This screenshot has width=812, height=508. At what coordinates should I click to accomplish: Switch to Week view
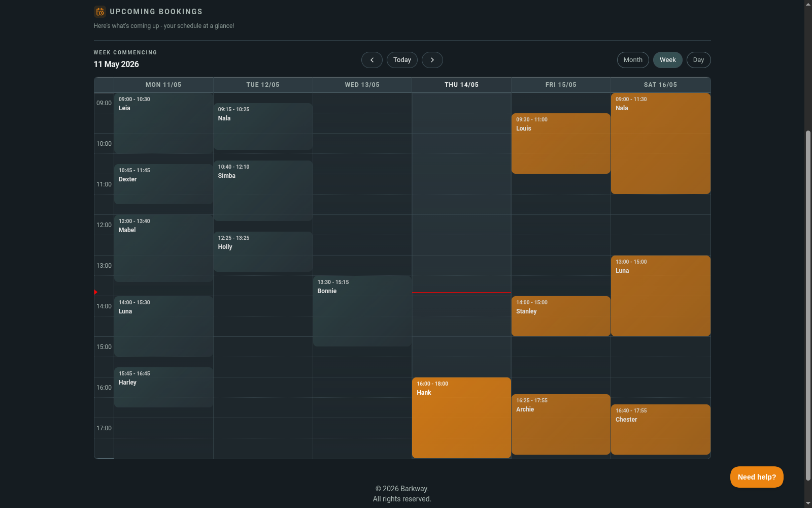coord(668,60)
